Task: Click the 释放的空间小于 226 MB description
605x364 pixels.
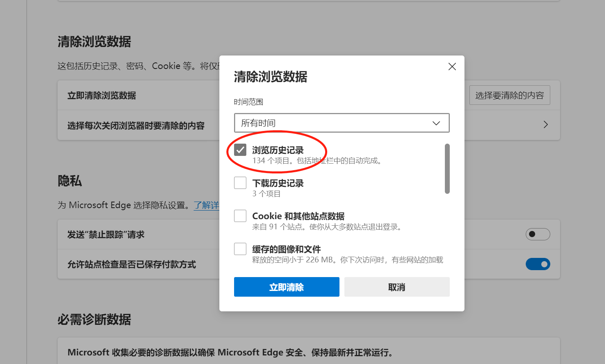Action: (348, 260)
